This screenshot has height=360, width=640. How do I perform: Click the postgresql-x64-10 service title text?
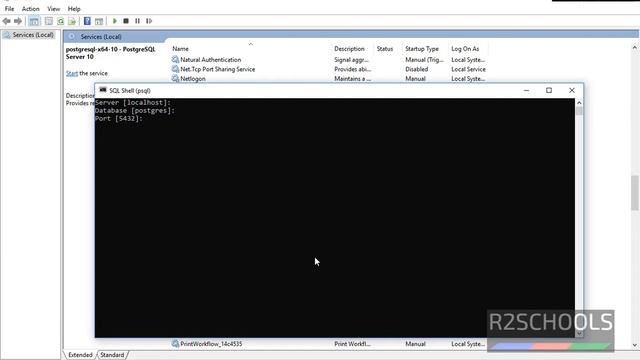click(x=110, y=53)
